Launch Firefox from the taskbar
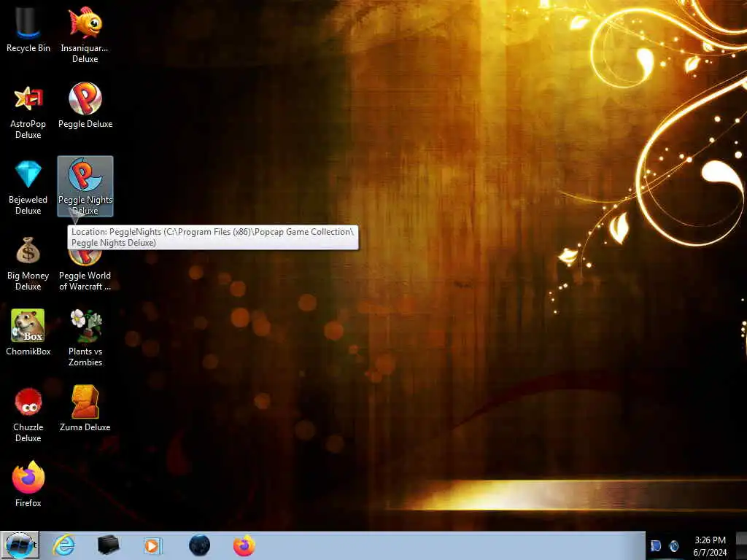 (x=244, y=545)
